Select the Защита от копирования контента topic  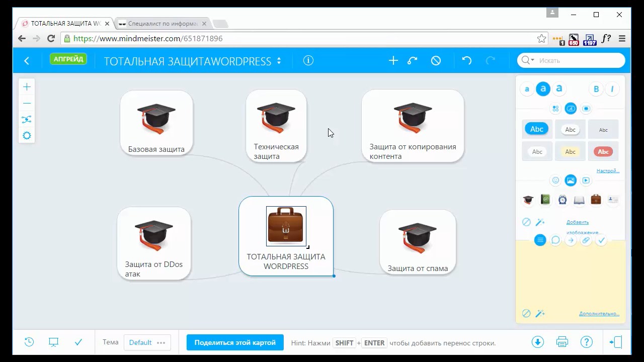pyautogui.click(x=413, y=126)
